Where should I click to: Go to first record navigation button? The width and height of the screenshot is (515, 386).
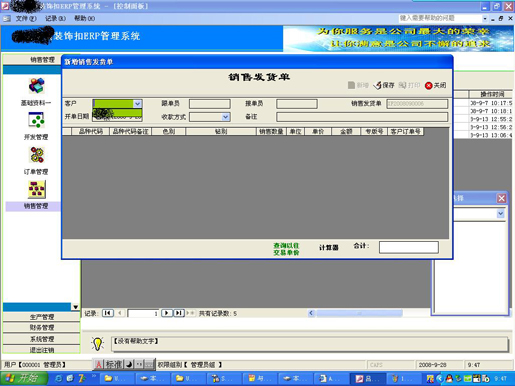[108, 313]
